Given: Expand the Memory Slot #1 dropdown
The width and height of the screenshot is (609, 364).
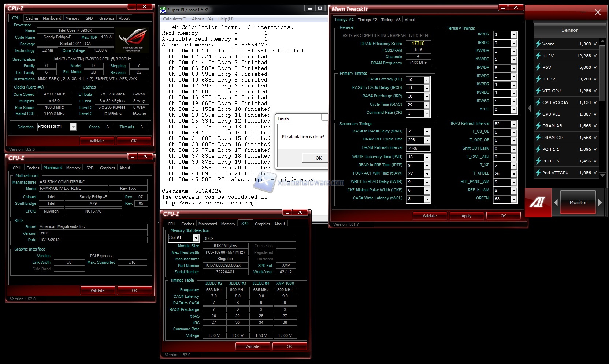Looking at the screenshot, I should click(x=196, y=238).
